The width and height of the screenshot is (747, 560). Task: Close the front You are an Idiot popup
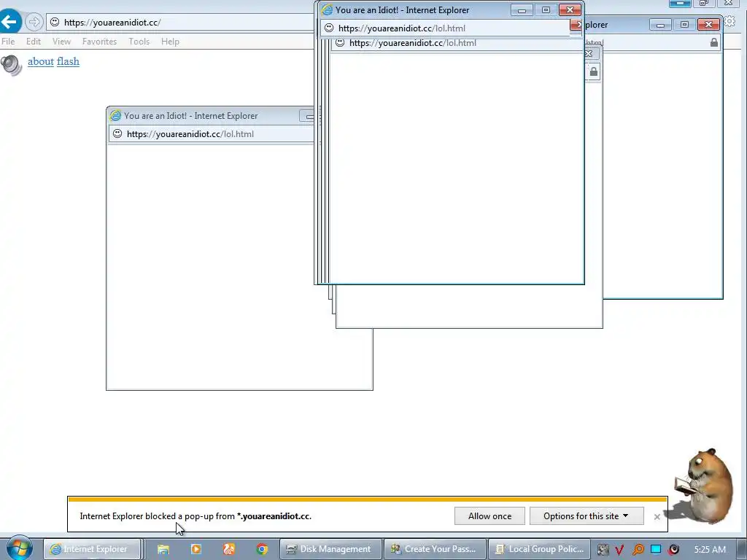pyautogui.click(x=570, y=10)
